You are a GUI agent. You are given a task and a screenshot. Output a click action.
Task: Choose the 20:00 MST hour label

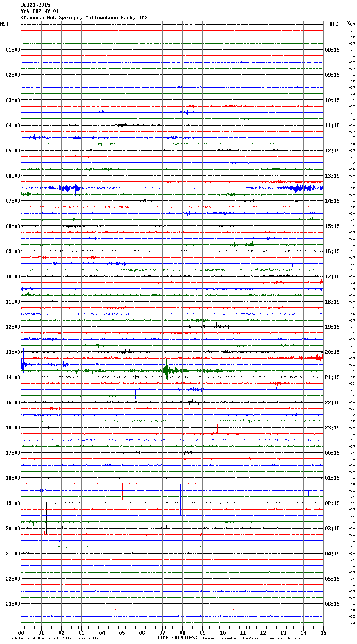point(13,529)
